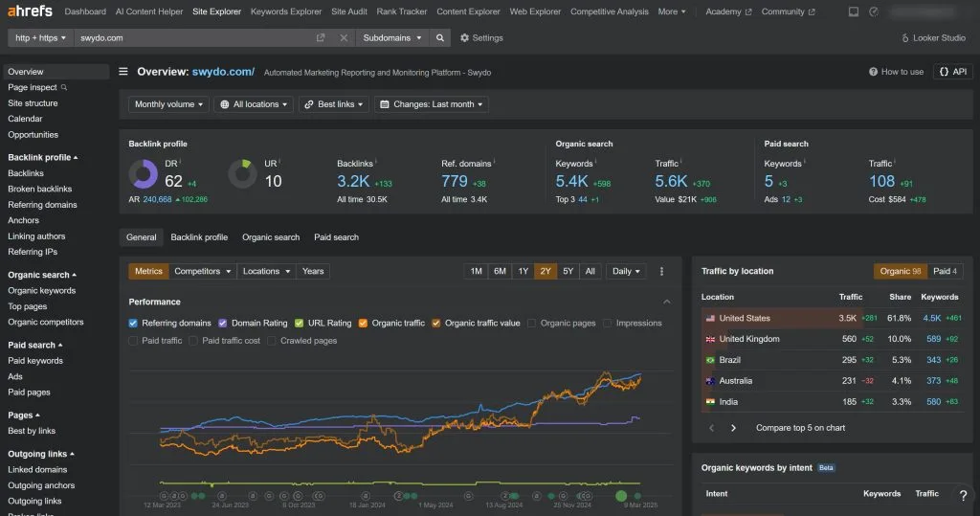This screenshot has width=980, height=516.
Task: Open the URL in a new tab icon
Action: 321,37
